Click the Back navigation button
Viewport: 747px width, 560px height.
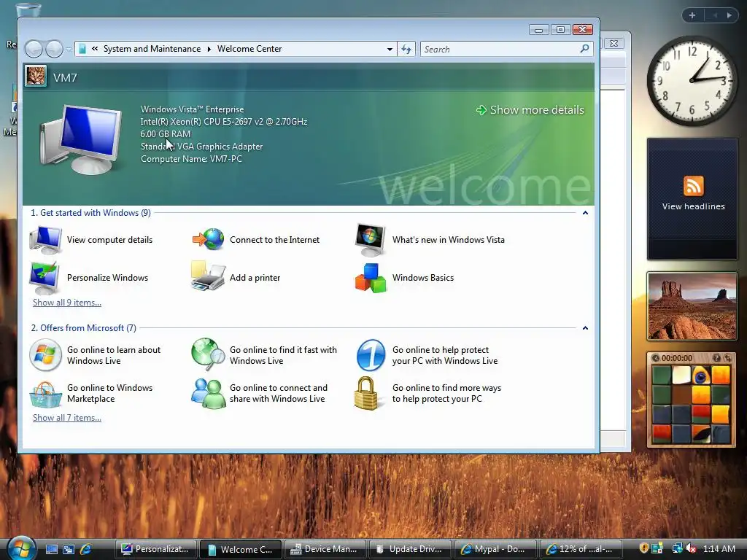[34, 49]
